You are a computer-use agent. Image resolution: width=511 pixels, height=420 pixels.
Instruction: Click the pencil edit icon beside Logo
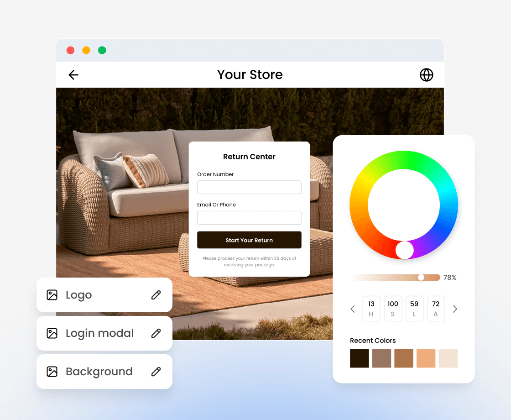pyautogui.click(x=156, y=295)
